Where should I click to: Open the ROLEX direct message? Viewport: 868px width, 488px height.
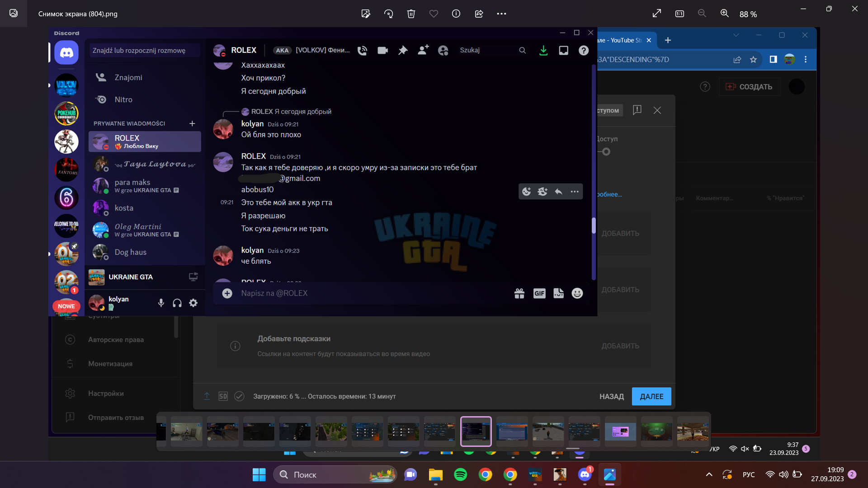(145, 141)
